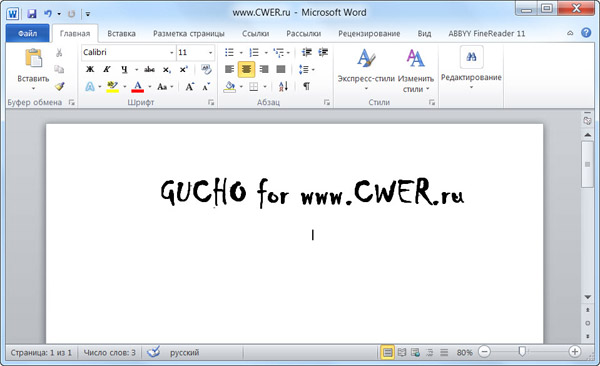
Task: Open the font size 11 dropdown
Action: 210,52
